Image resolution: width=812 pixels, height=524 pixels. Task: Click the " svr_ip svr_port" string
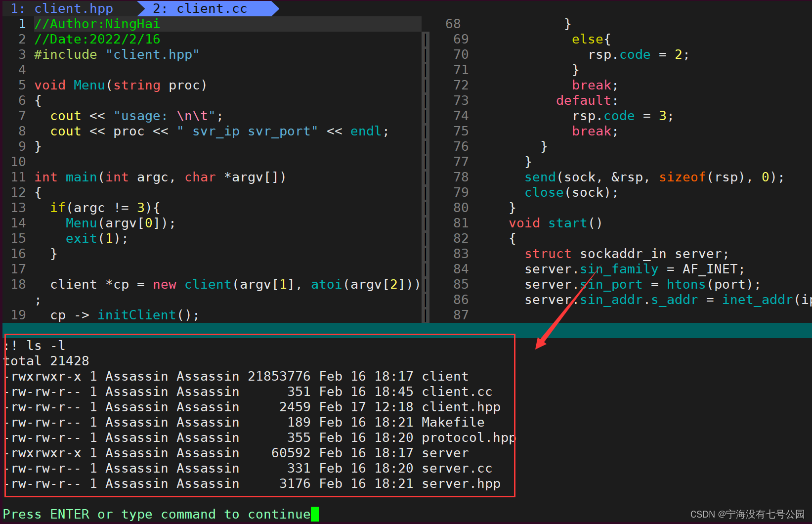click(247, 131)
